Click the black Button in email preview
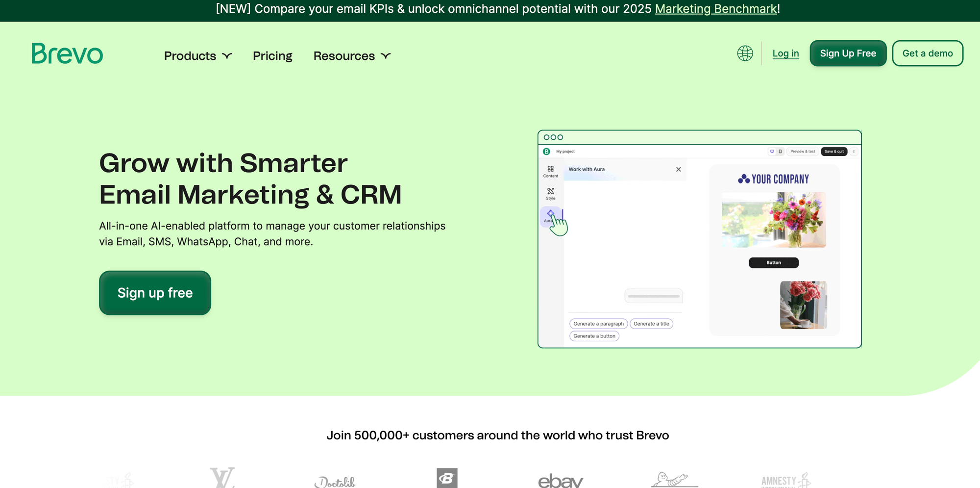The image size is (980, 488). 774,262
